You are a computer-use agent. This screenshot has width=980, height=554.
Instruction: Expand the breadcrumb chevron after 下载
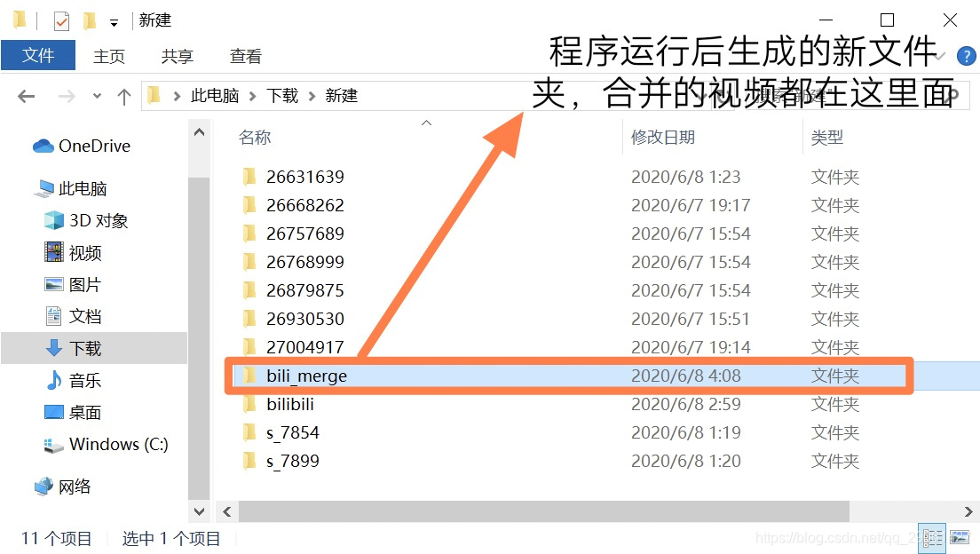[310, 95]
